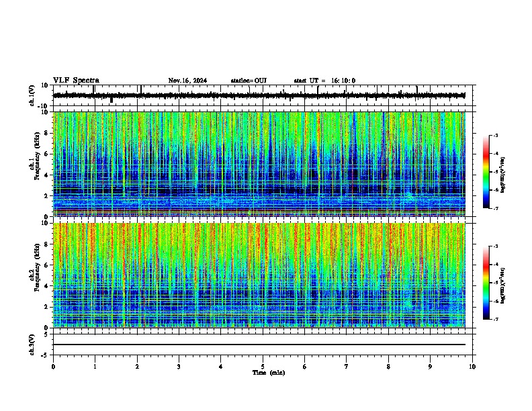Click the "-10" tick on ch.1(V) axis
This screenshot has width=532, height=411.
tap(44, 106)
